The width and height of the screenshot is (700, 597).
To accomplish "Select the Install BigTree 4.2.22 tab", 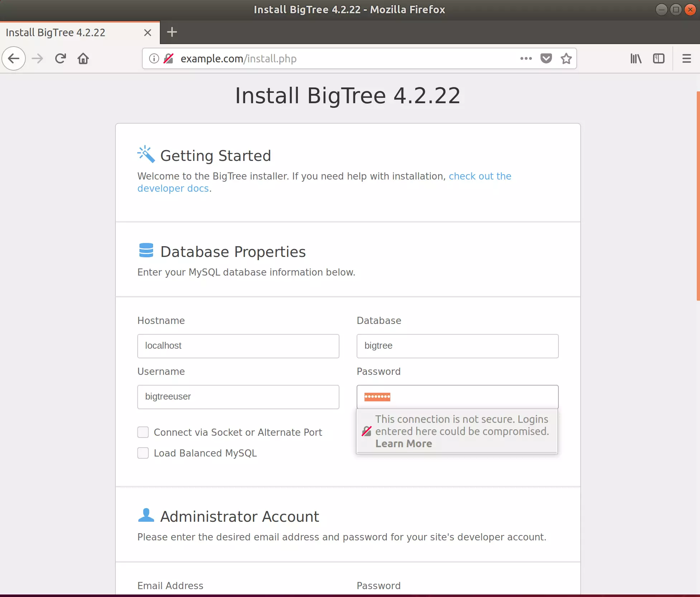I will 80,33.
